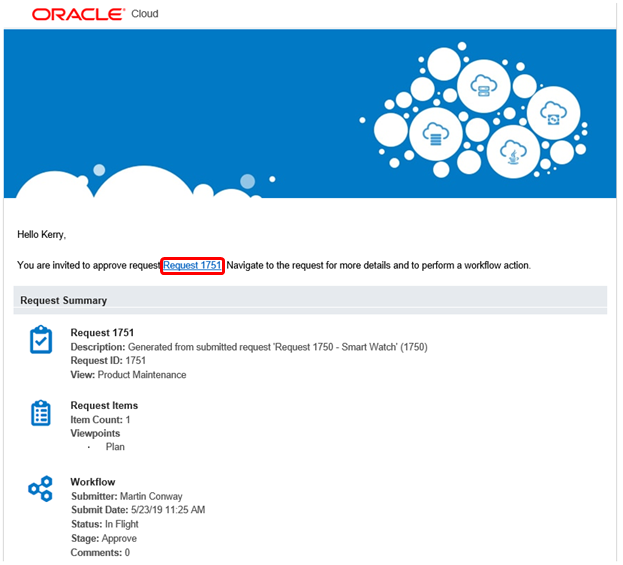Click 'Submitter: Martin Conway' text

127,496
